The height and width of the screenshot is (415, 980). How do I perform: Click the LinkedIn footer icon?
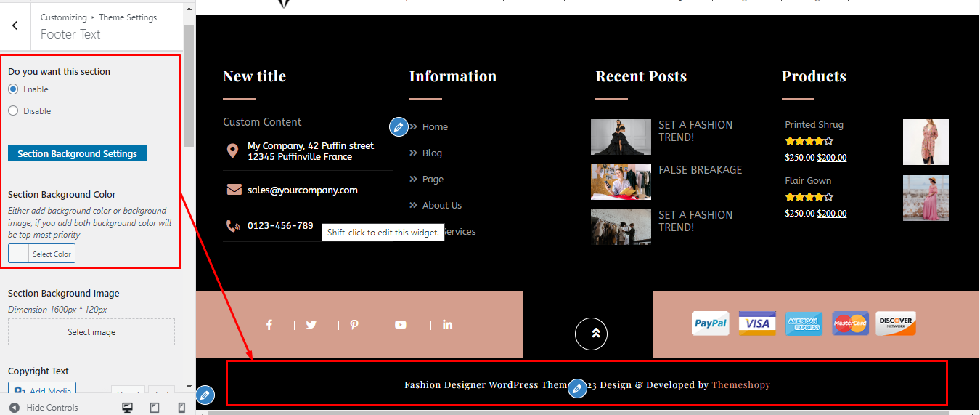447,325
